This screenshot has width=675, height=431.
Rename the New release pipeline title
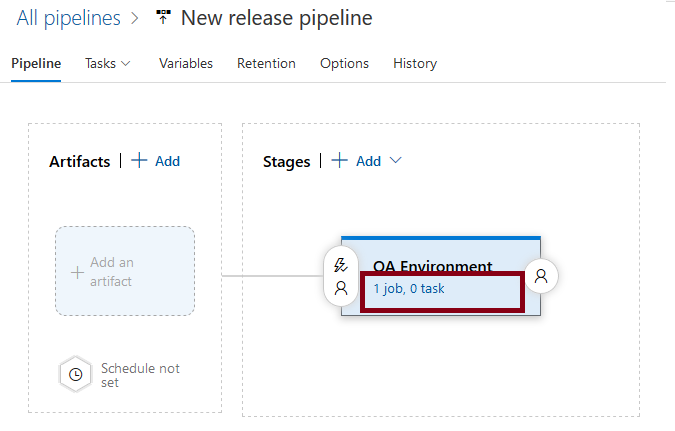(276, 19)
